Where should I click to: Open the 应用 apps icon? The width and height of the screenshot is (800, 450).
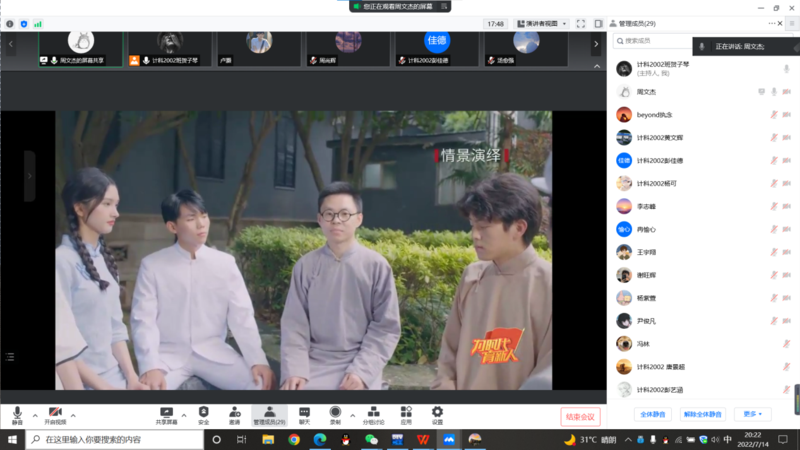(x=406, y=415)
